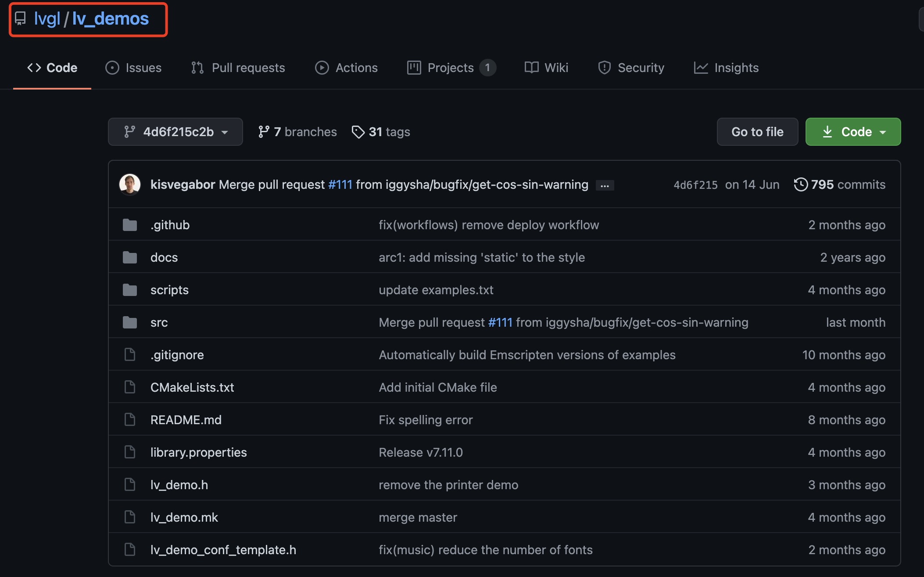The width and height of the screenshot is (924, 577).
Task: Open the Wiki tab
Action: (546, 68)
